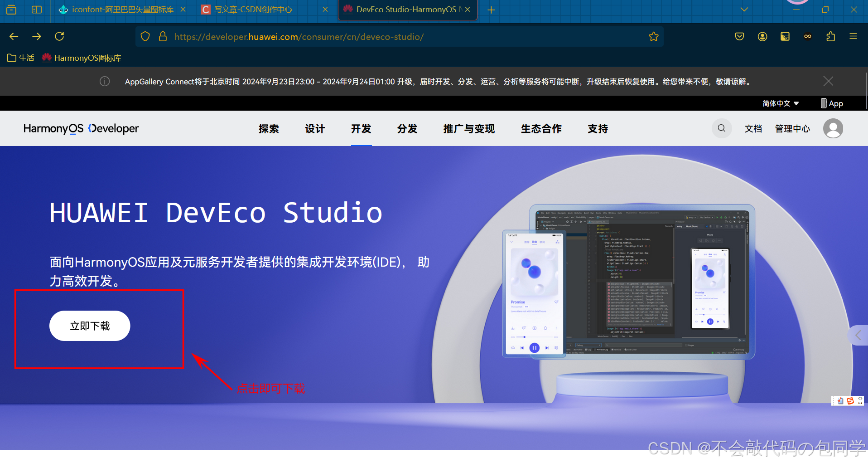
Task: Open the App phone link
Action: pyautogui.click(x=832, y=103)
